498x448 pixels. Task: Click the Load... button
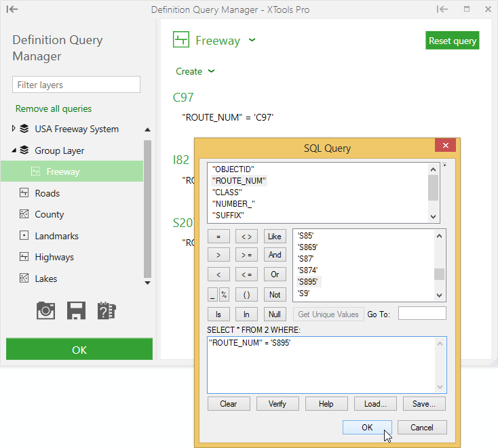(x=375, y=403)
